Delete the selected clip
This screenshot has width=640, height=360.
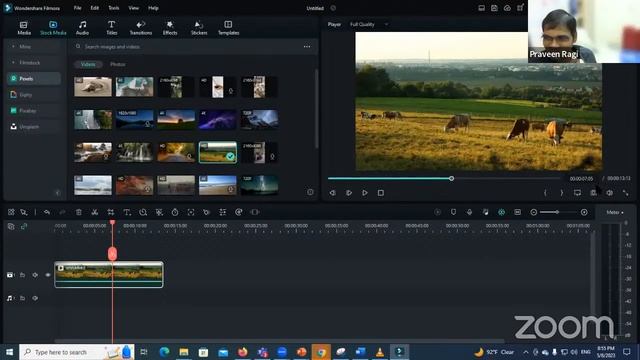pyautogui.click(x=79, y=212)
